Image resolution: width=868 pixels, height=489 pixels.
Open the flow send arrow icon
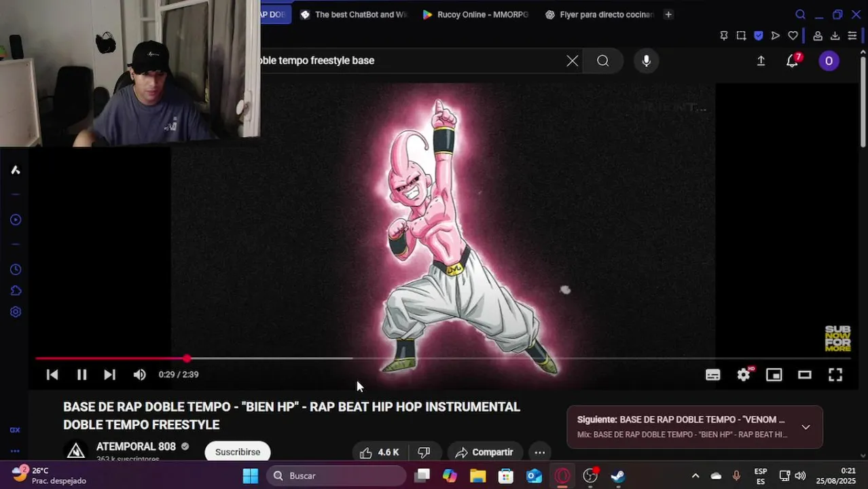(x=776, y=36)
